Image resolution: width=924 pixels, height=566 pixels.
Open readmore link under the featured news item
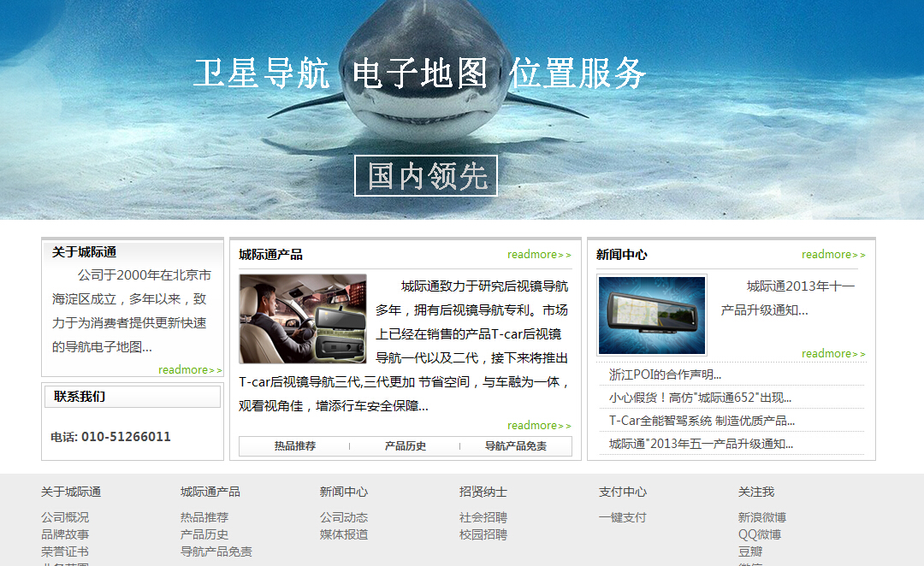pyautogui.click(x=833, y=353)
